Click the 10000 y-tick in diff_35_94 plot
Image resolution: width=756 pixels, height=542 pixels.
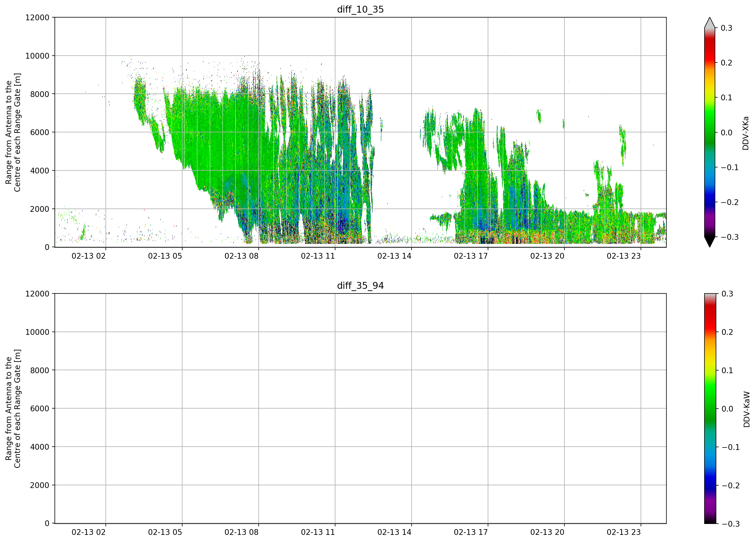click(37, 332)
